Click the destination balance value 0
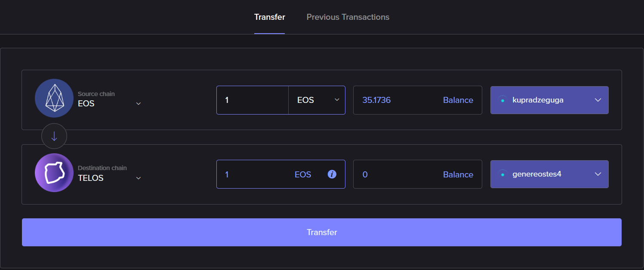 point(365,174)
